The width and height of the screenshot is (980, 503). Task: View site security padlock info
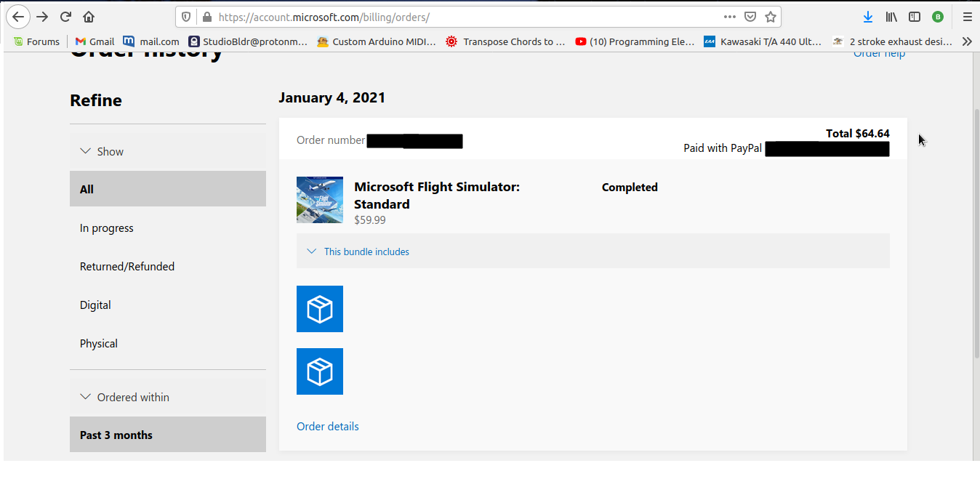[206, 17]
